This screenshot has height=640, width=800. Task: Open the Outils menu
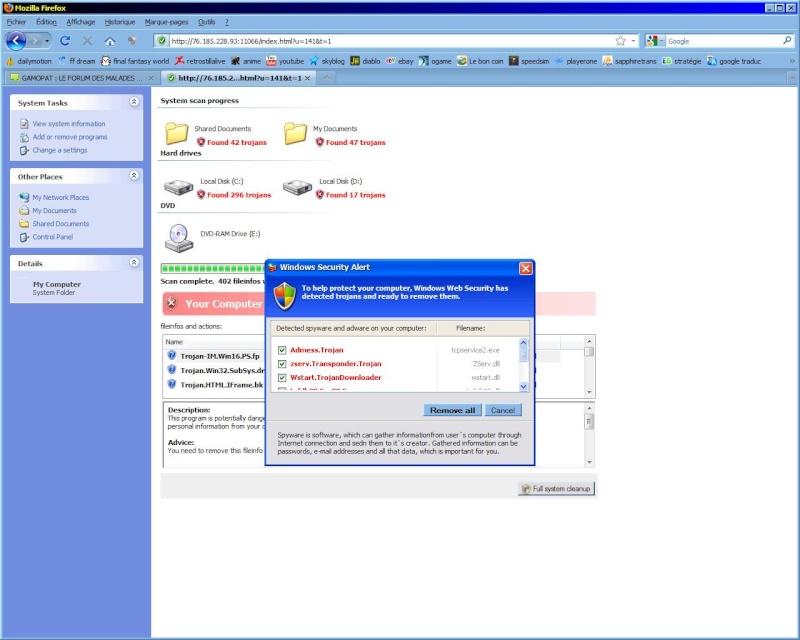[x=207, y=22]
